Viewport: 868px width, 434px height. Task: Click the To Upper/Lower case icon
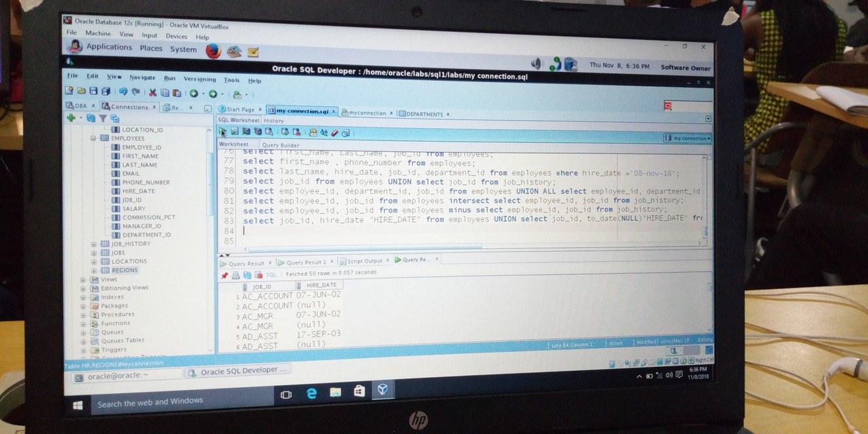[324, 132]
